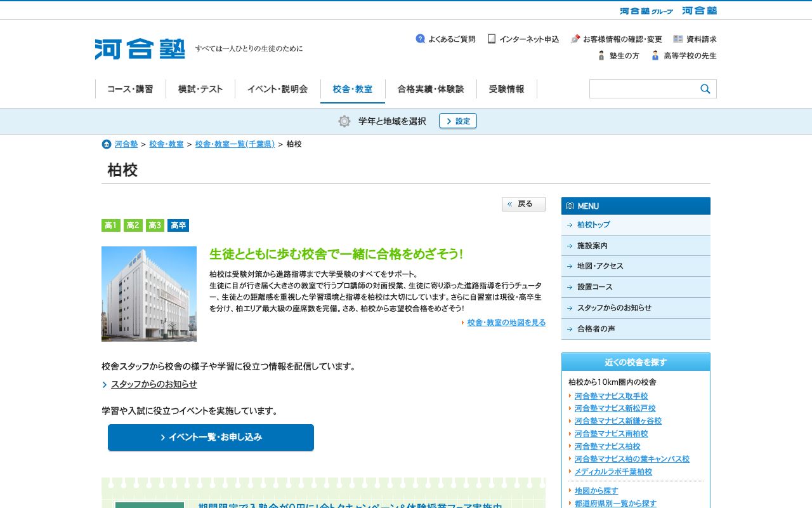Open the イベント・説明会 navigation menu

[x=278, y=89]
